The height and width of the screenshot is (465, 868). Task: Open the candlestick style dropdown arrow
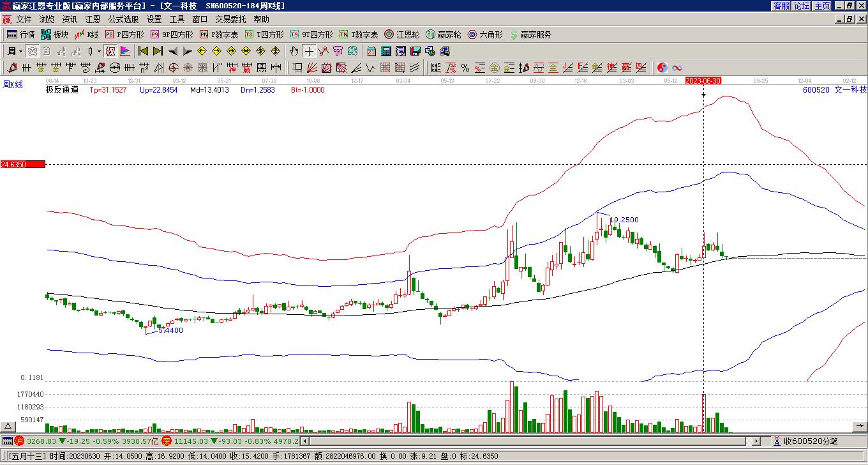coord(99,51)
